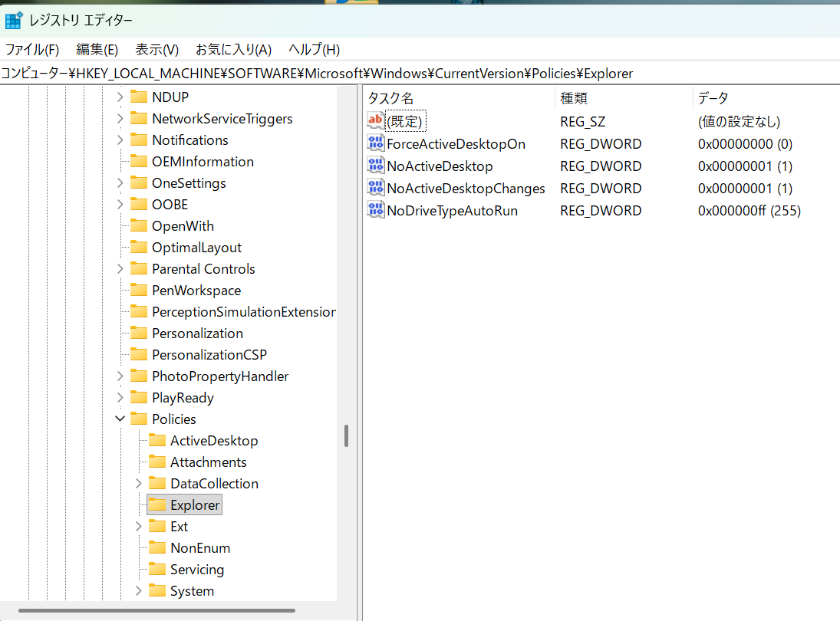Select the Servicing key label
This screenshot has height=621, width=840.
(x=197, y=570)
